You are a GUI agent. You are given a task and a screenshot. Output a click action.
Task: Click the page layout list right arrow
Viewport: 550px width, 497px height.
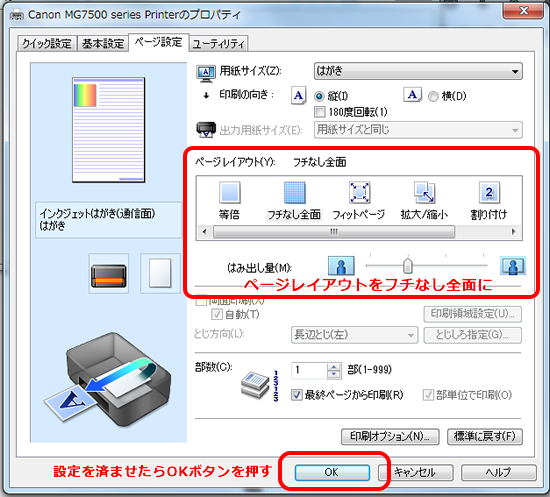(514, 232)
